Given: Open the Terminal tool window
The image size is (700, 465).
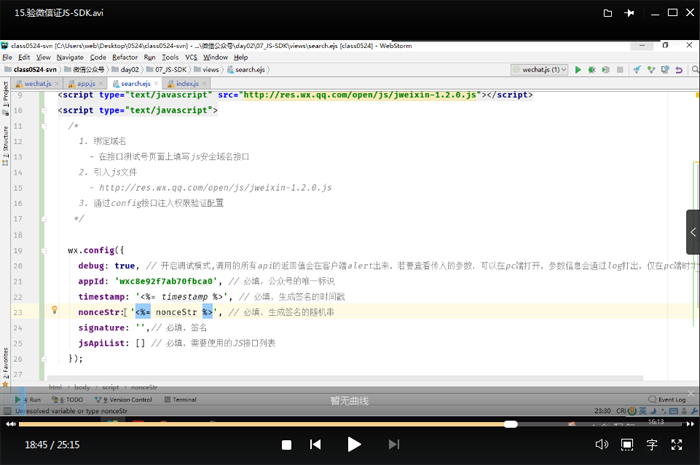Looking at the screenshot, I should point(180,399).
